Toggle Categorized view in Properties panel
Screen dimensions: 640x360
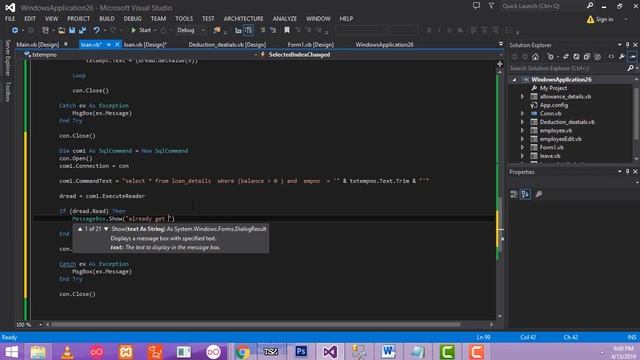point(514,194)
